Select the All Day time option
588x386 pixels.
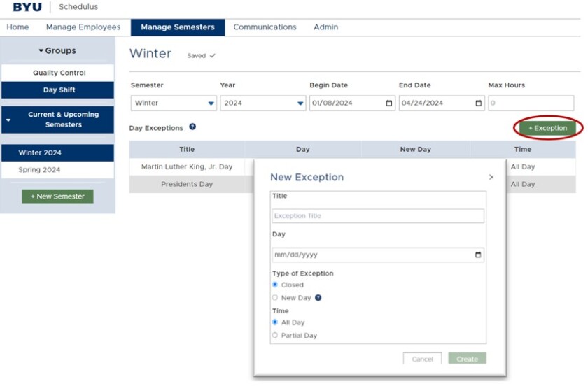275,322
